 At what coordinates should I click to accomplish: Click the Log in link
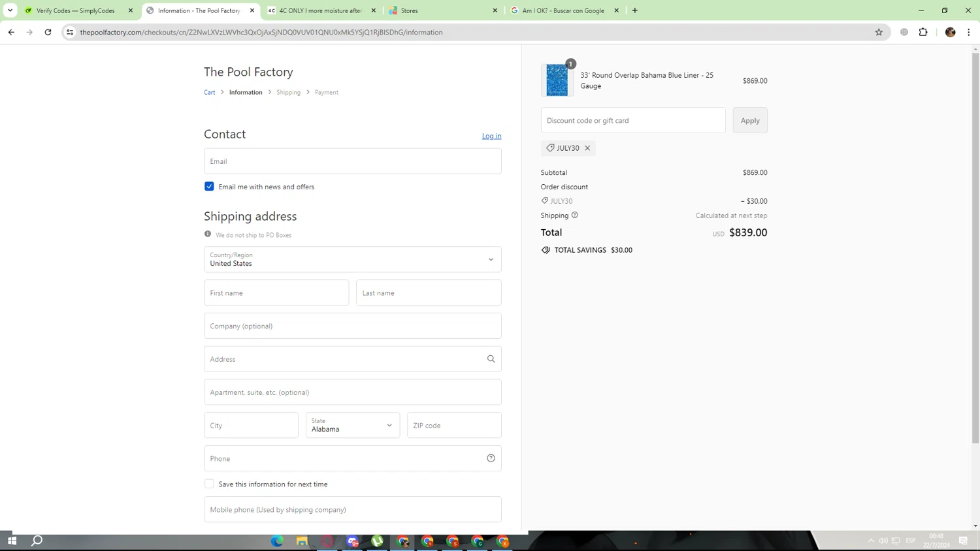(491, 136)
